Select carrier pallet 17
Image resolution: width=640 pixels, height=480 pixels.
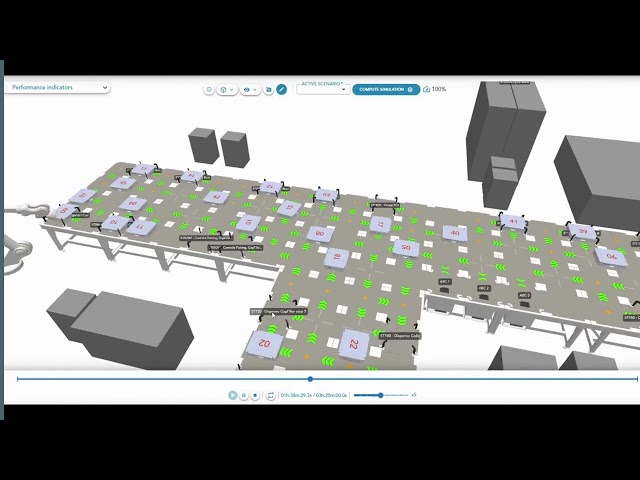[x=381, y=224]
